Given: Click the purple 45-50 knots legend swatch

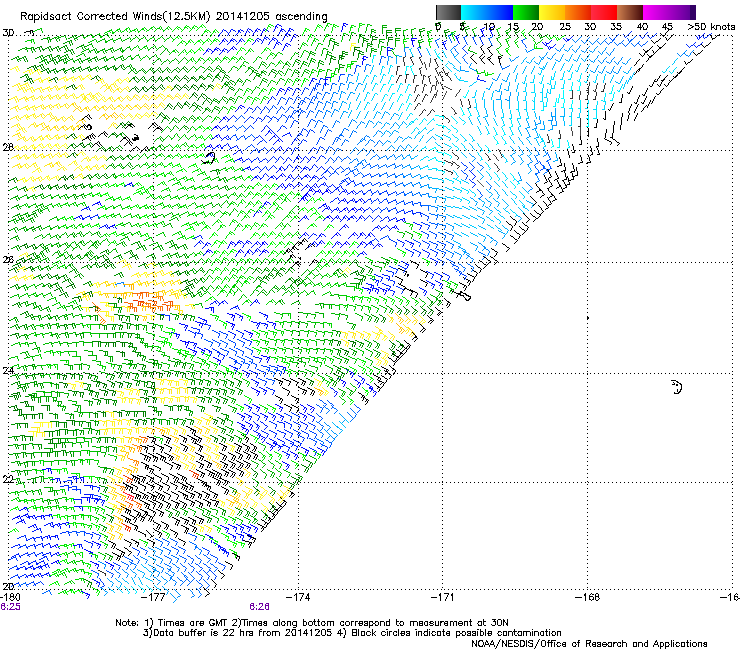Looking at the screenshot, I should point(682,12).
